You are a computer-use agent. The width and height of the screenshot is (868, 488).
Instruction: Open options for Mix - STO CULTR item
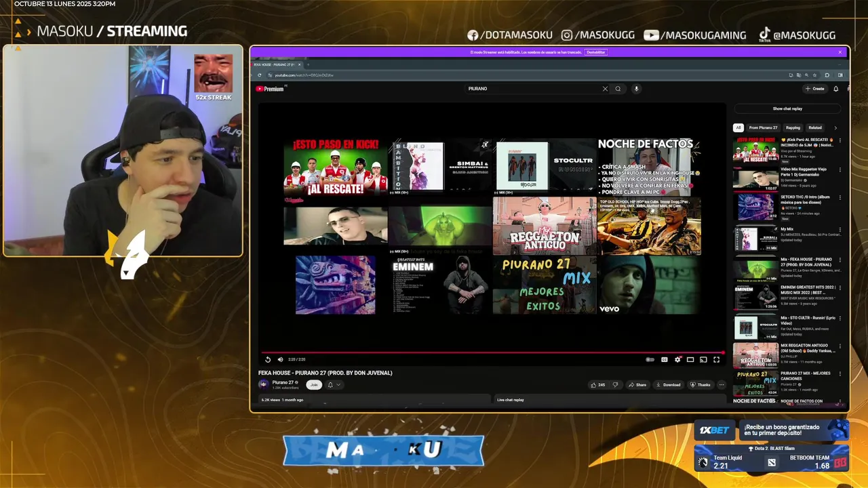[x=840, y=318]
